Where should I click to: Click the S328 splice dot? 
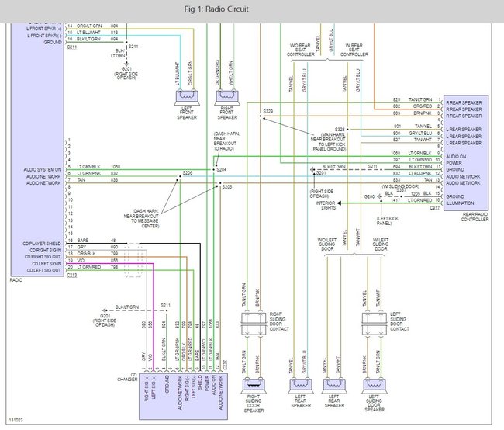(347, 130)
